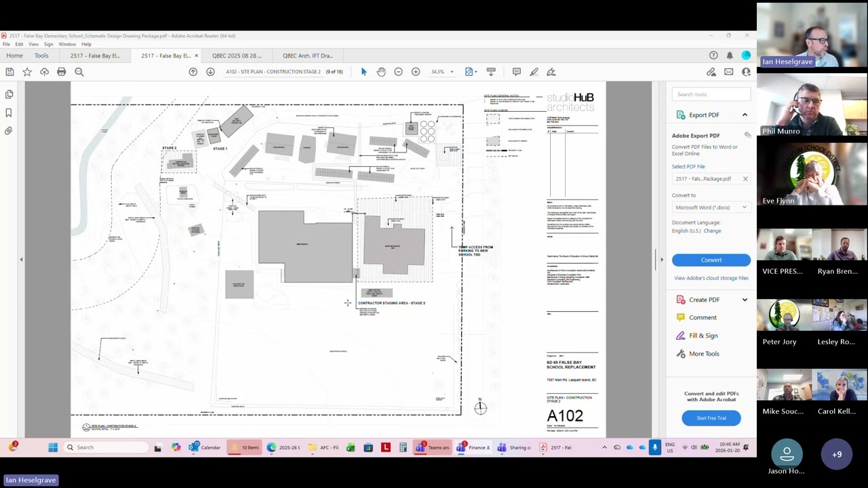Activate the selection arrow tool

point(363,72)
